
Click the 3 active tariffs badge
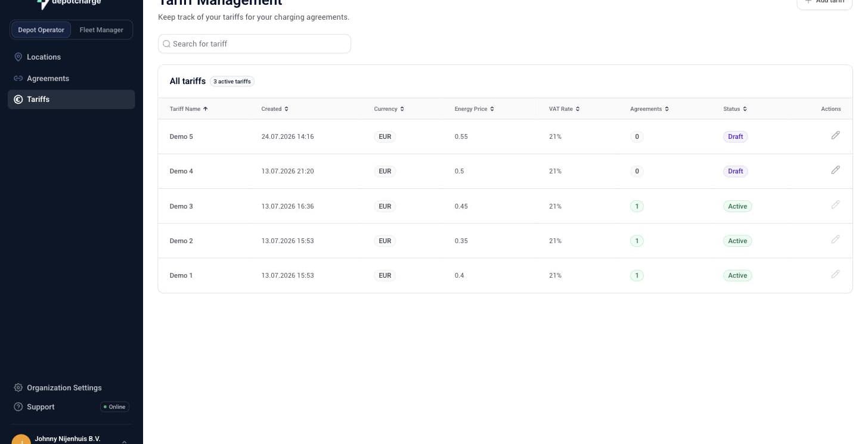click(x=232, y=82)
